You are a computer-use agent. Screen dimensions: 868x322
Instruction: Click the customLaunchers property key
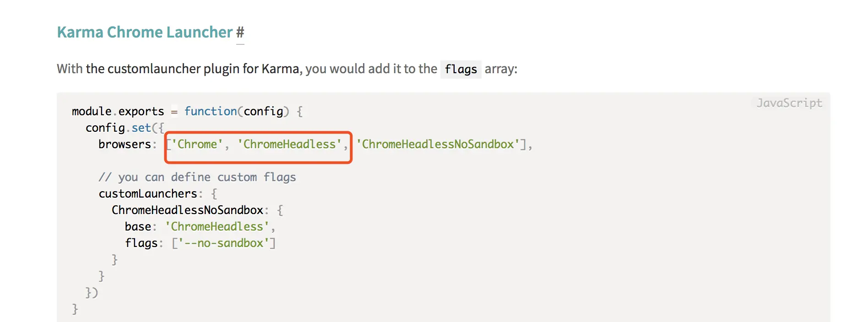[148, 194]
